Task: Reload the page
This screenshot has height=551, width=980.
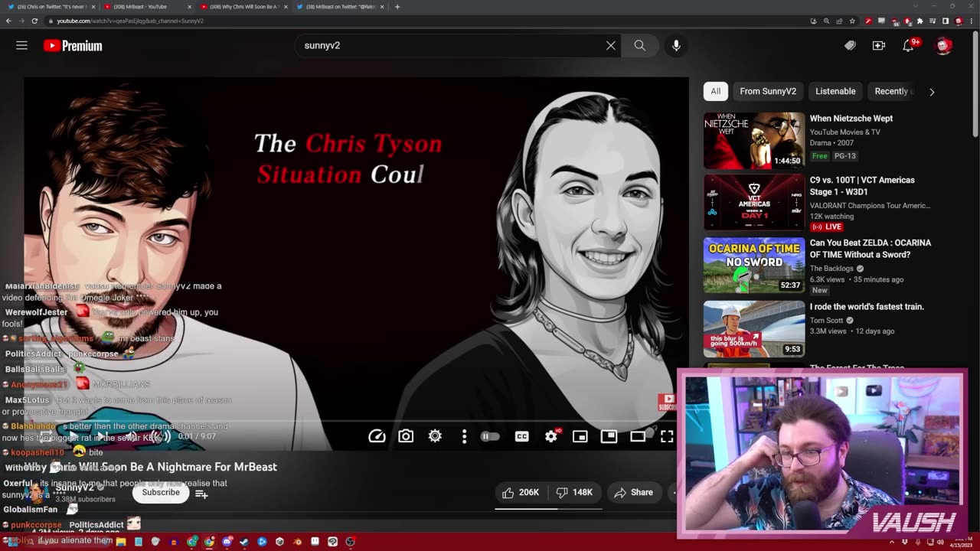Action: coord(34,21)
